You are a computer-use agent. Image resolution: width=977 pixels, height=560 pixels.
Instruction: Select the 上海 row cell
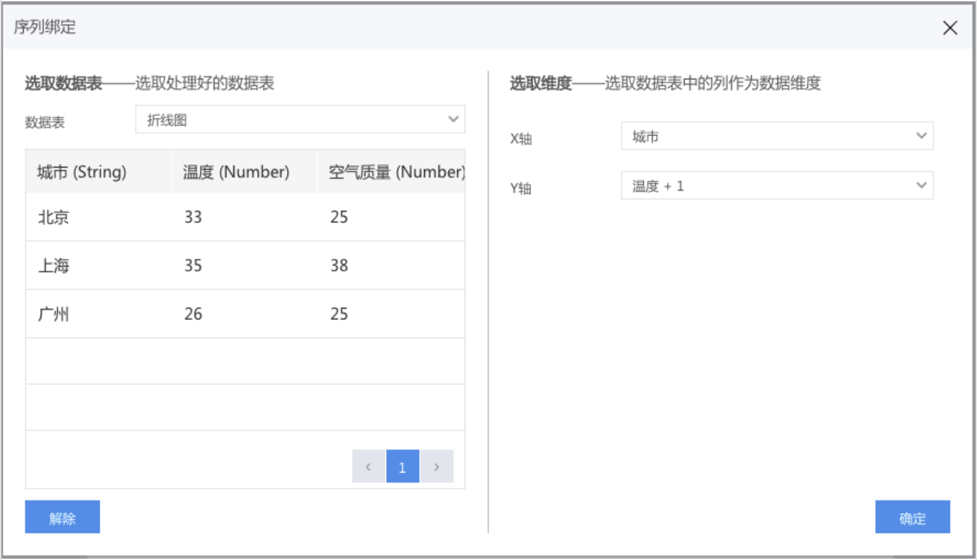tap(54, 266)
